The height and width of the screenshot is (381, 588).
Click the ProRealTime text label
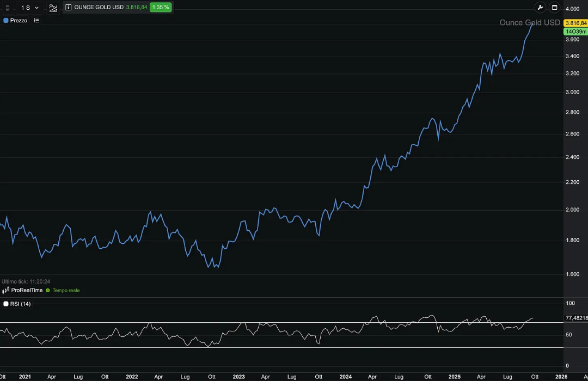point(27,290)
